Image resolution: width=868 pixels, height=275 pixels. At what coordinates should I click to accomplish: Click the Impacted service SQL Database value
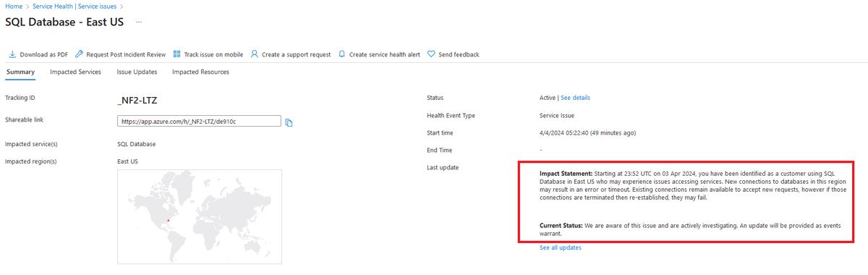[x=136, y=144]
